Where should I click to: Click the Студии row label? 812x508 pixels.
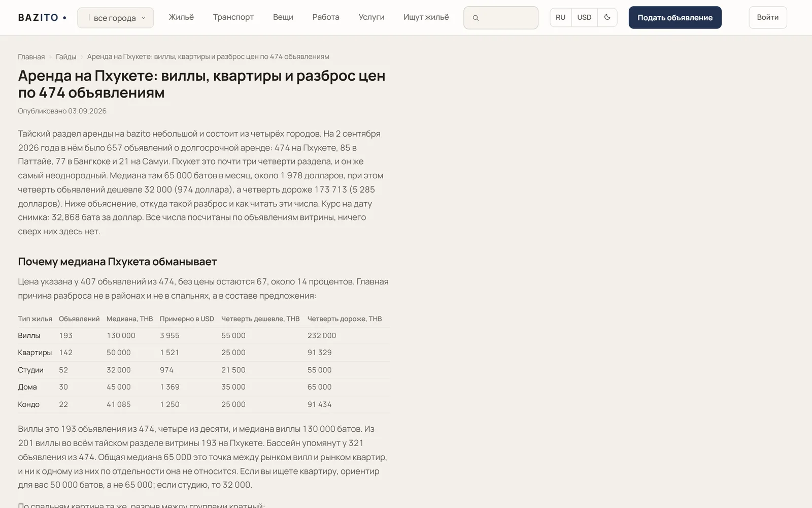30,370
